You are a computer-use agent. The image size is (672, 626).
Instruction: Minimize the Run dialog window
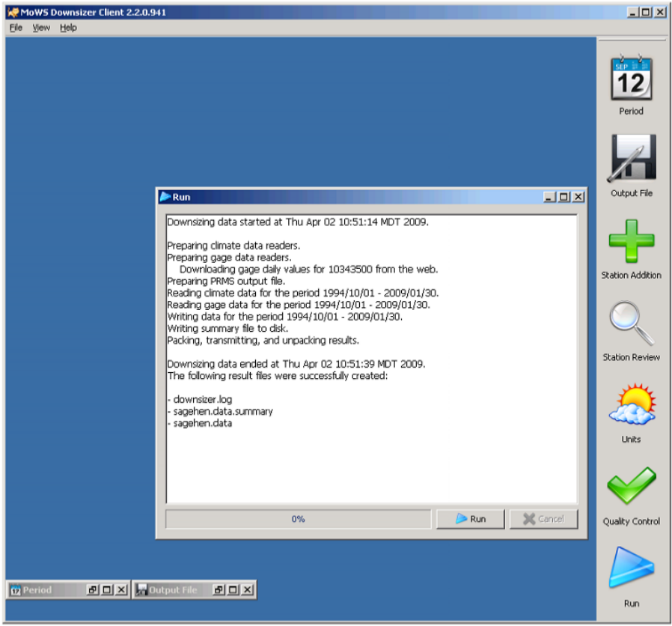[549, 197]
